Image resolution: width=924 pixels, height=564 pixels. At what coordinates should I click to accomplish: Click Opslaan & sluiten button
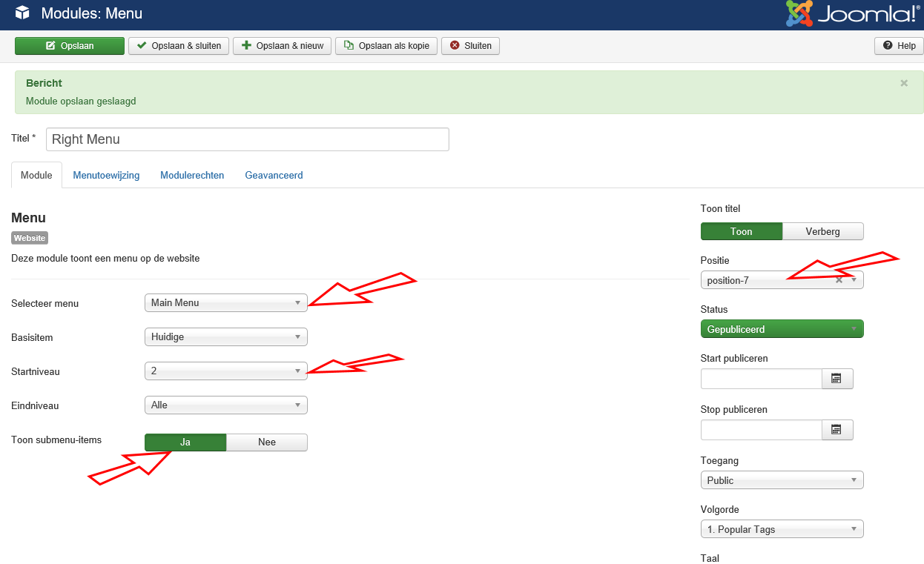tap(179, 46)
